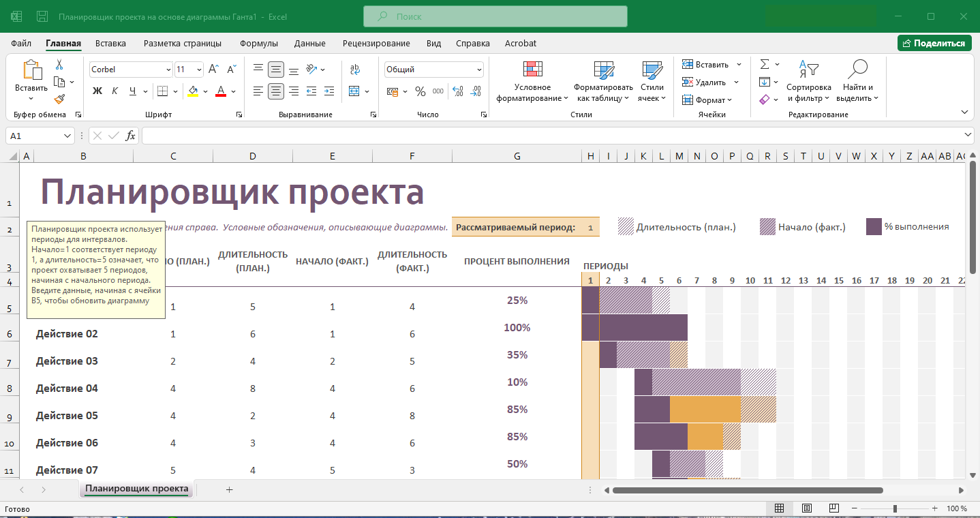The height and width of the screenshot is (518, 980).
Task: Open Sort and Filter tool
Action: (x=809, y=82)
